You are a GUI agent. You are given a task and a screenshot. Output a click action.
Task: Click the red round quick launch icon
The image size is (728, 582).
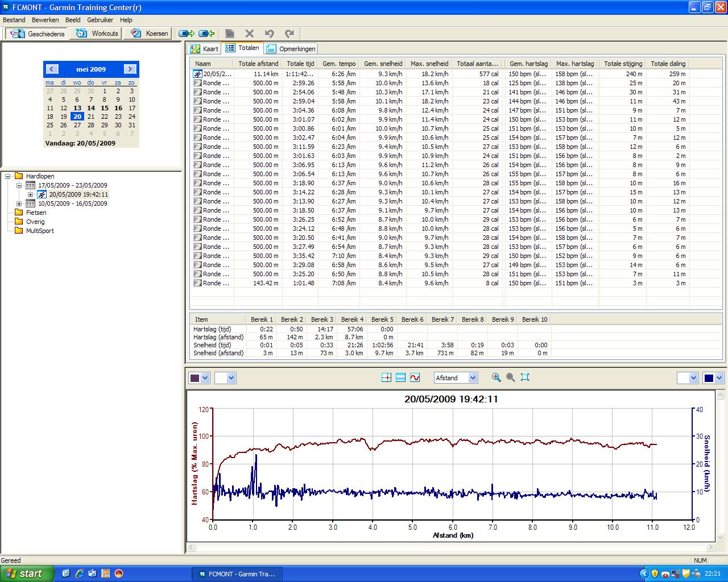click(x=119, y=573)
